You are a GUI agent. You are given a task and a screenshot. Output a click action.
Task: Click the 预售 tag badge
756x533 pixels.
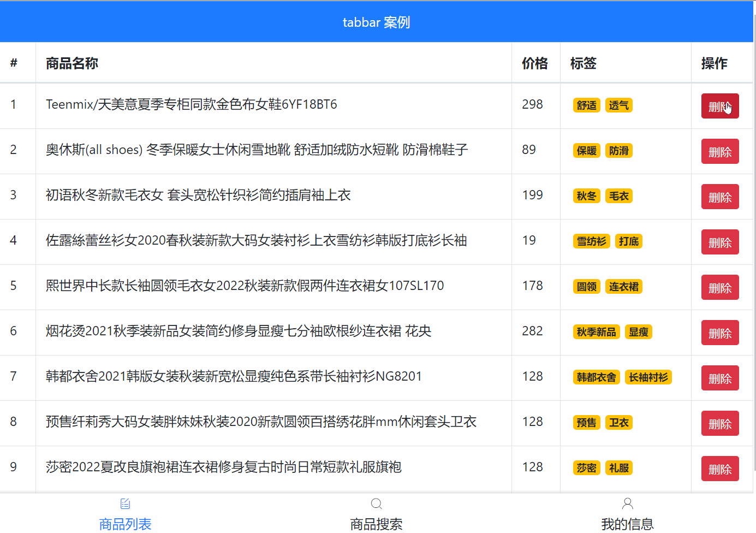click(587, 423)
